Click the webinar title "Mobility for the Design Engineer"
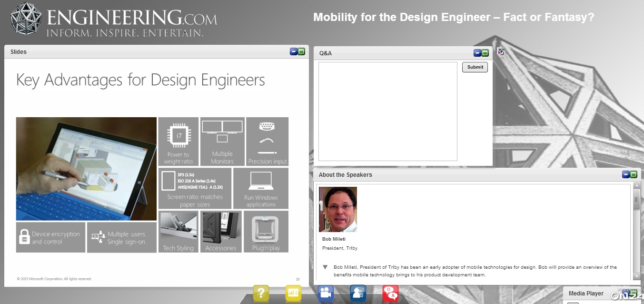 point(454,18)
